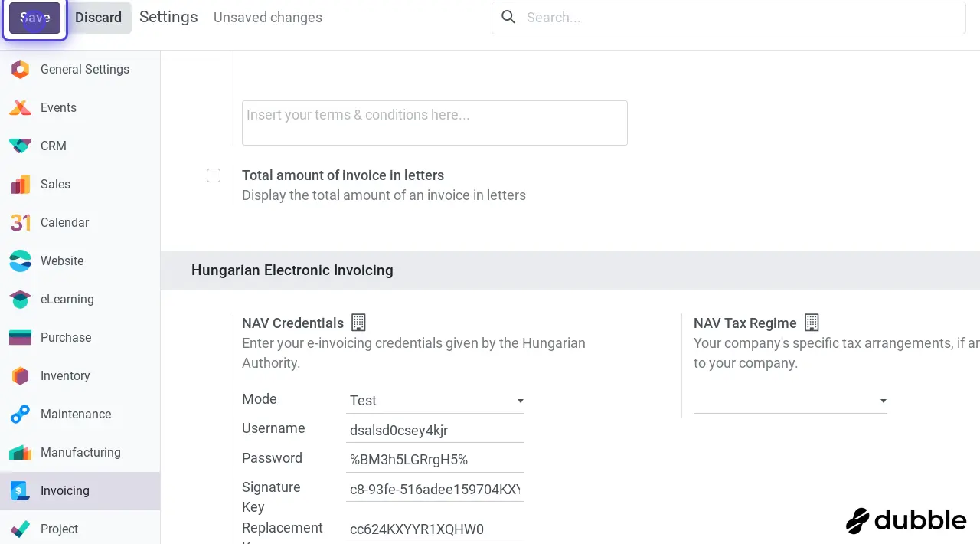Click the Manufacturing sidebar icon
Screen dimensions: 980x544
(x=20, y=453)
